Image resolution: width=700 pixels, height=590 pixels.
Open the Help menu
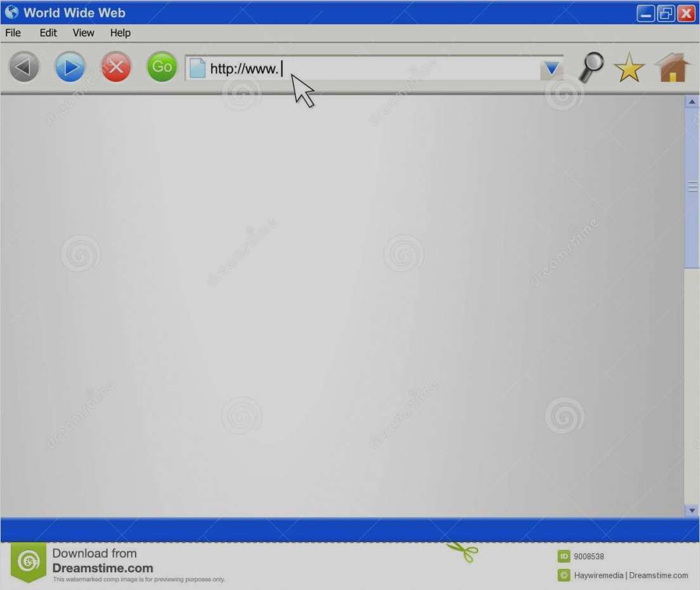(x=120, y=32)
